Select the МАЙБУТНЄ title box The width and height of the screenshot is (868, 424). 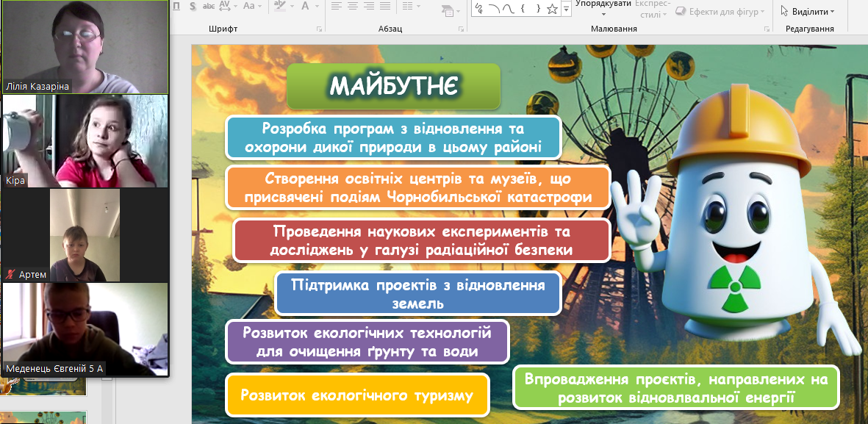[x=394, y=86]
